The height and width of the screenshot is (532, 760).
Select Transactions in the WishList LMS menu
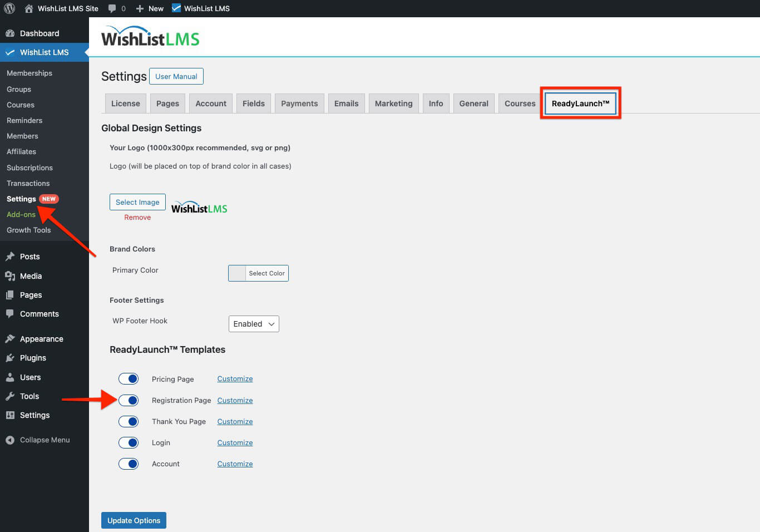[28, 183]
